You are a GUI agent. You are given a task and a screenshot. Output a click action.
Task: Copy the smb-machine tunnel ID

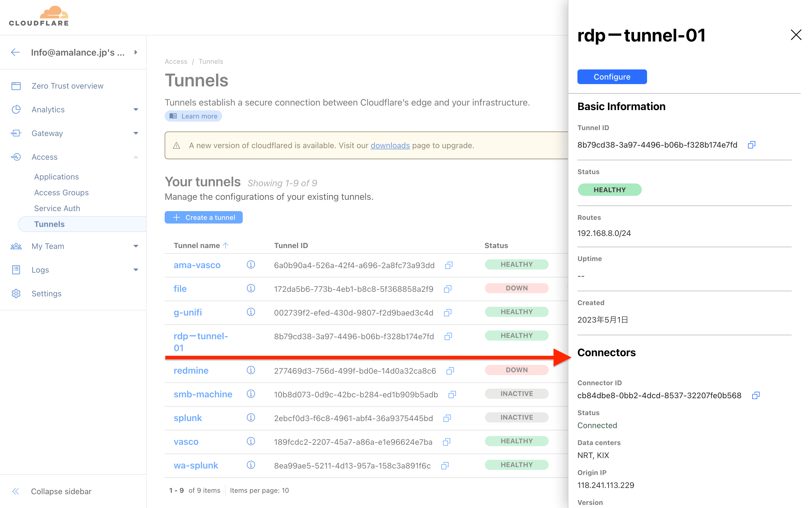(452, 395)
